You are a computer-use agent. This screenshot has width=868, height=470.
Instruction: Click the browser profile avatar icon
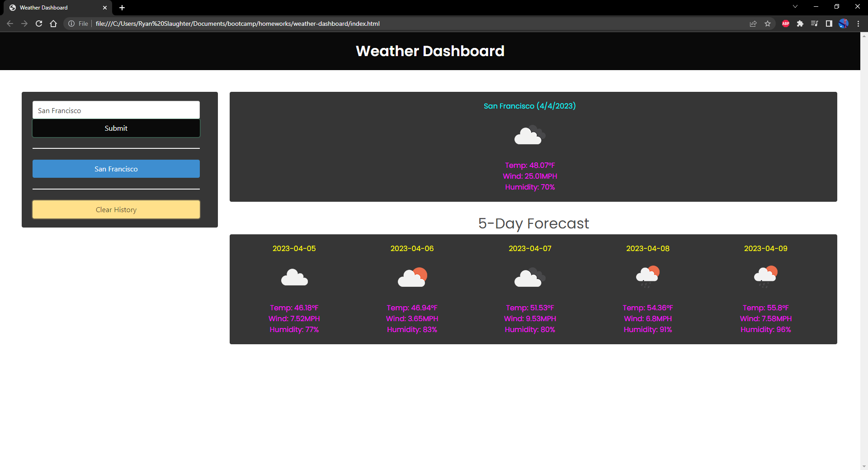(844, 24)
